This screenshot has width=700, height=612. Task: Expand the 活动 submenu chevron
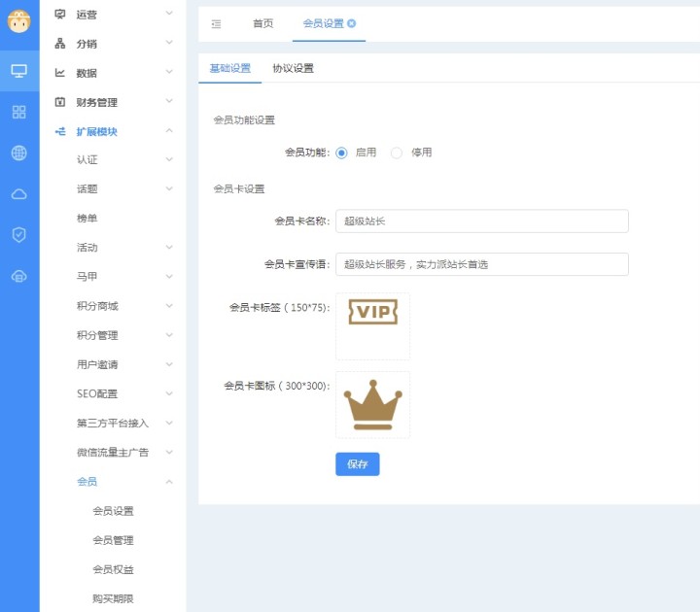[169, 247]
